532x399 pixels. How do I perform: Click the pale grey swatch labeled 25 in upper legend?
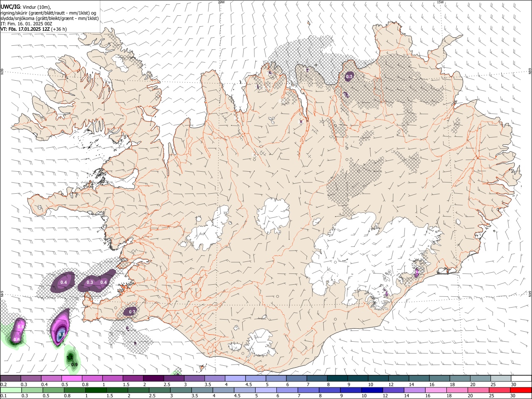coord(500,378)
